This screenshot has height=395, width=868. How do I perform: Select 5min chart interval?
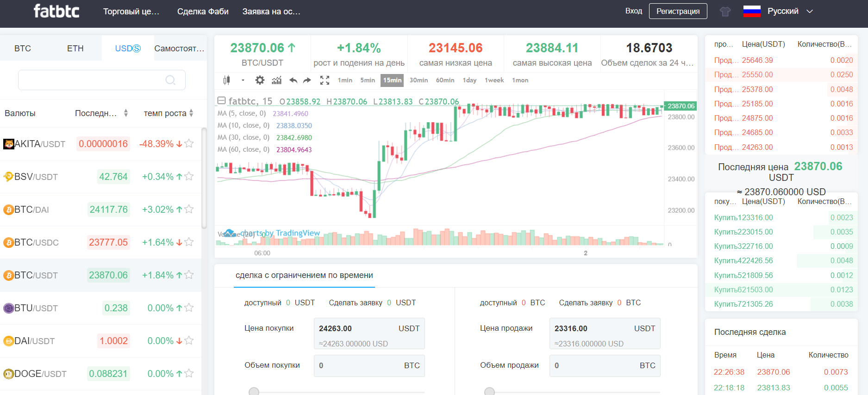point(368,80)
